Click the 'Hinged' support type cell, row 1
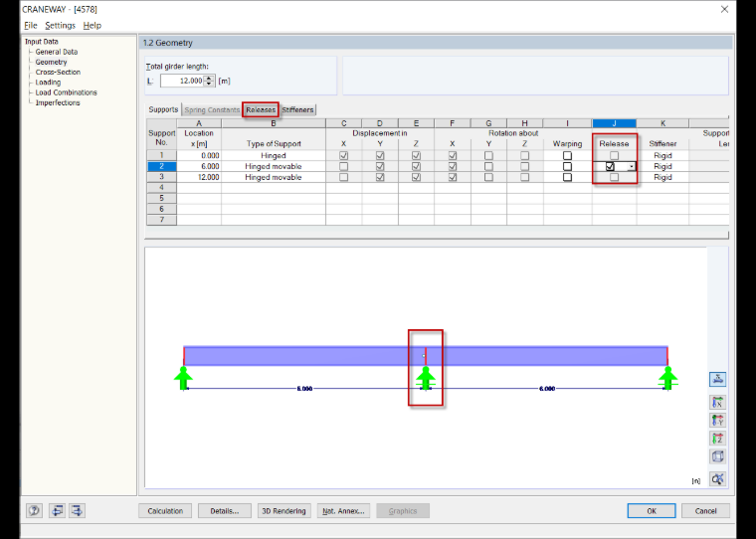The image size is (756, 539). (x=274, y=156)
